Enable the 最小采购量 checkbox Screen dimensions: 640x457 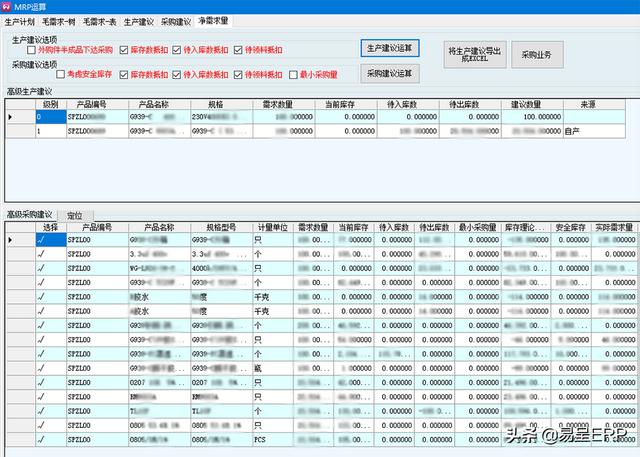click(291, 74)
